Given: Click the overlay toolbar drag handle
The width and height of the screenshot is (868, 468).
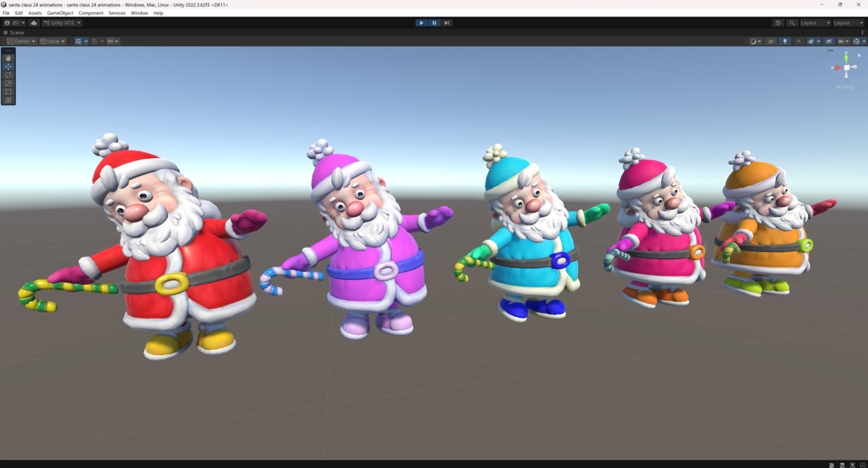Looking at the screenshot, I should point(8,50).
